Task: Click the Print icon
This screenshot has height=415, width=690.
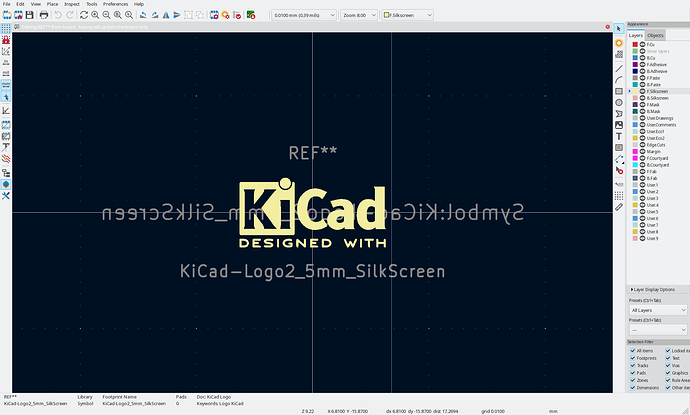Action: pyautogui.click(x=44, y=15)
